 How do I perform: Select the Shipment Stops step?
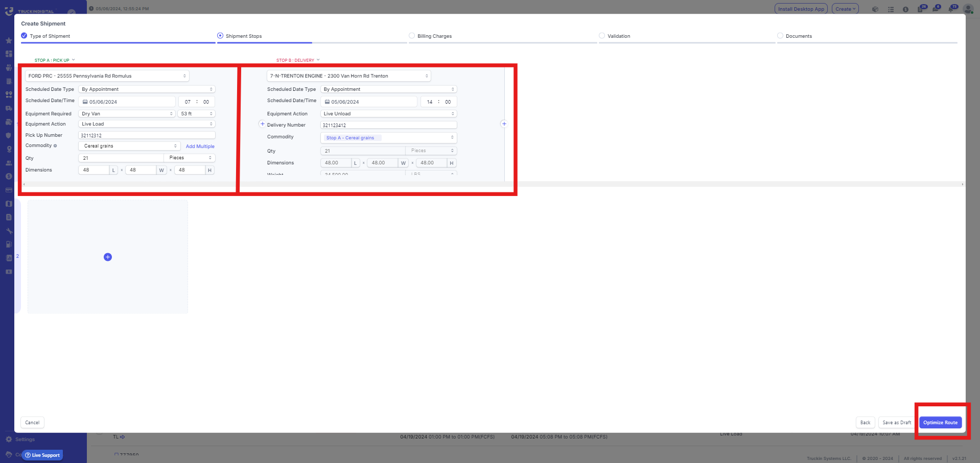pyautogui.click(x=240, y=36)
